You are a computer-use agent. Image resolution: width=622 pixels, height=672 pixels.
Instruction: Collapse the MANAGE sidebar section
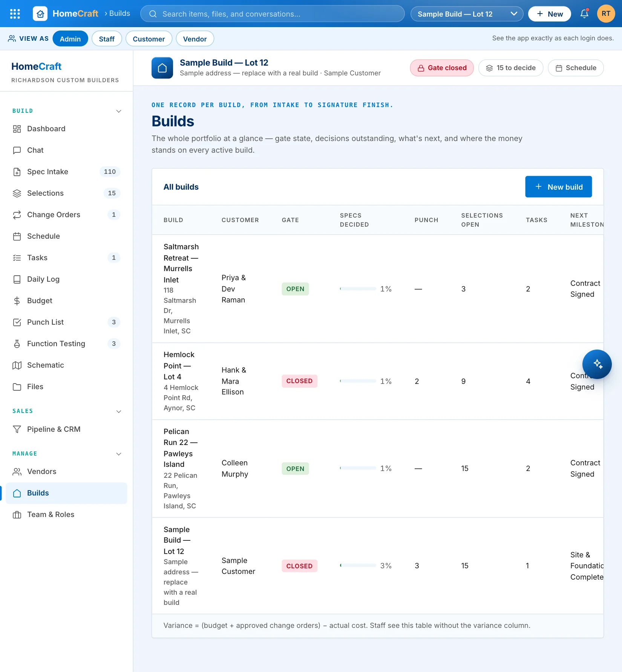pyautogui.click(x=119, y=454)
